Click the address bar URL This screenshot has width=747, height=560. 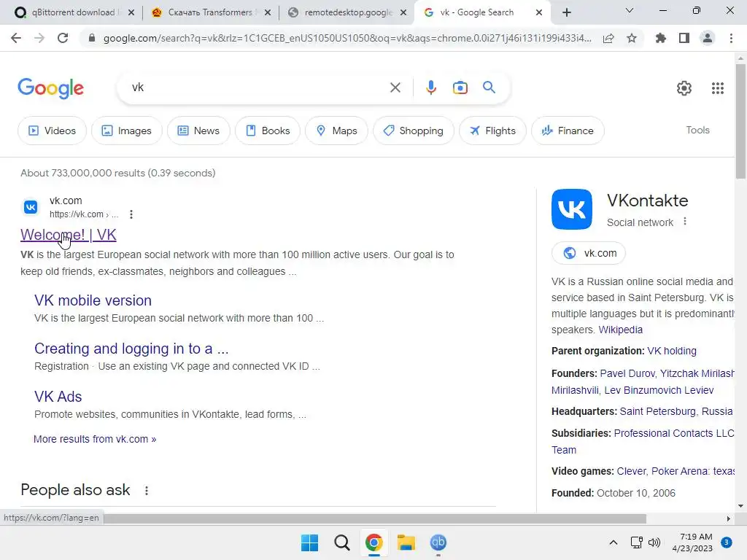point(347,38)
